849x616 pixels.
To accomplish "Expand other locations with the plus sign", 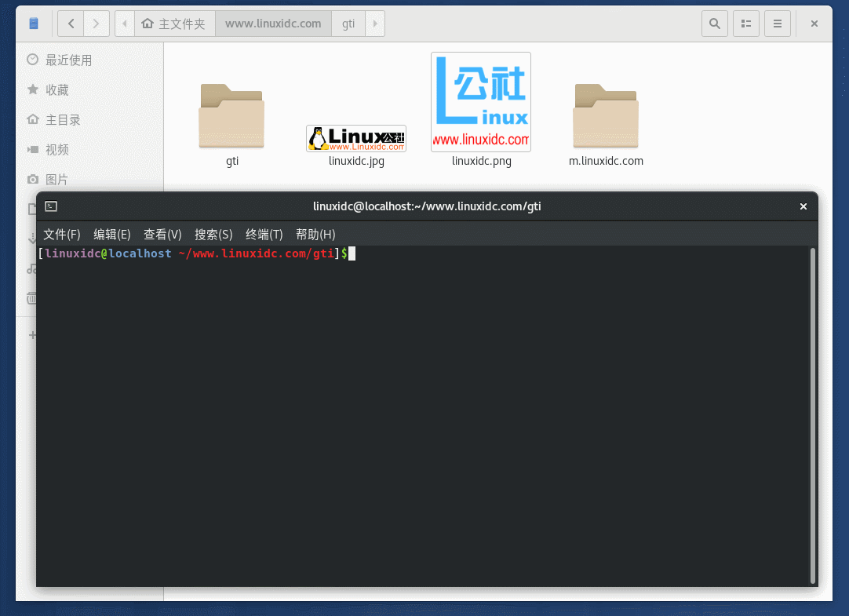I will click(x=32, y=334).
